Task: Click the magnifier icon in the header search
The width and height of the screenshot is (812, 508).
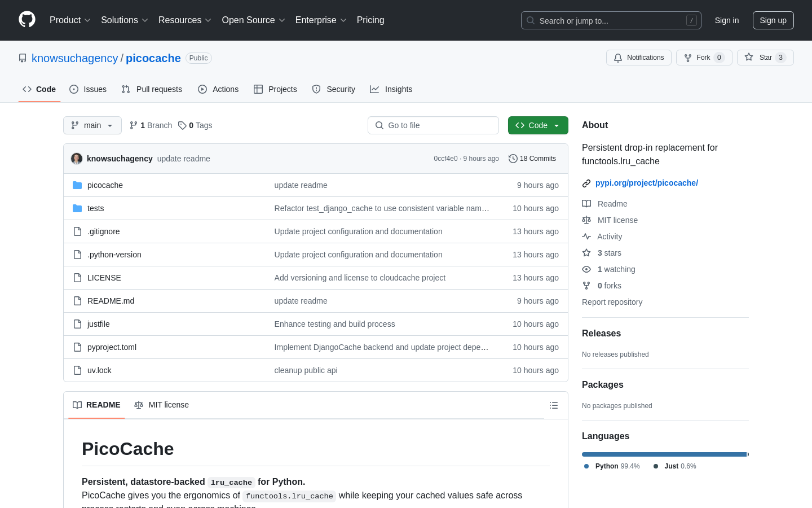Action: 531,20
